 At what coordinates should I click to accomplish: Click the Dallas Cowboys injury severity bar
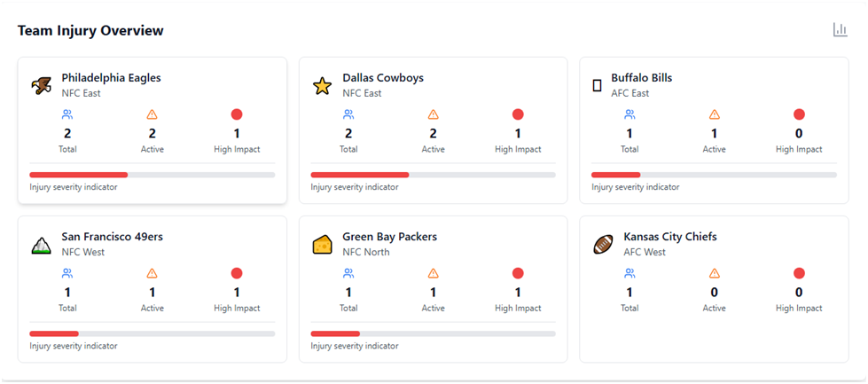click(x=434, y=175)
